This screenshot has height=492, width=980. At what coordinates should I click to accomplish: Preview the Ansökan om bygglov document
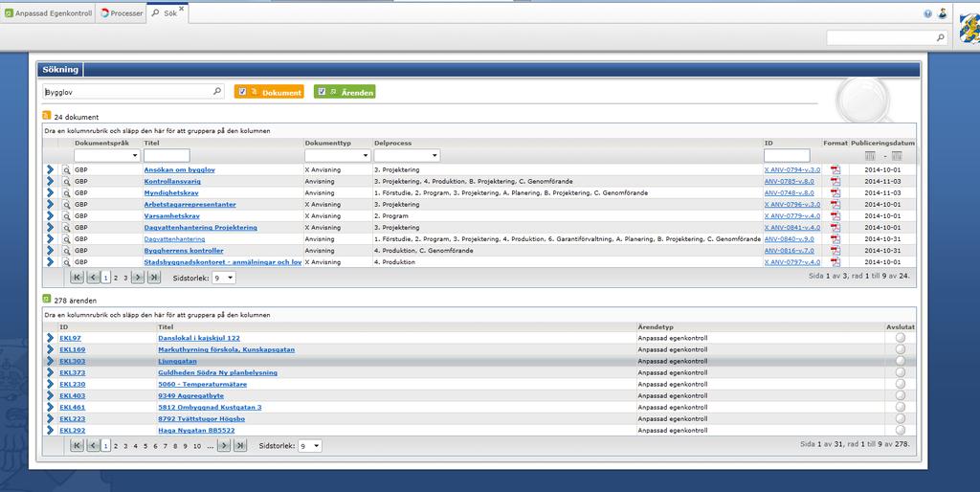click(66, 169)
